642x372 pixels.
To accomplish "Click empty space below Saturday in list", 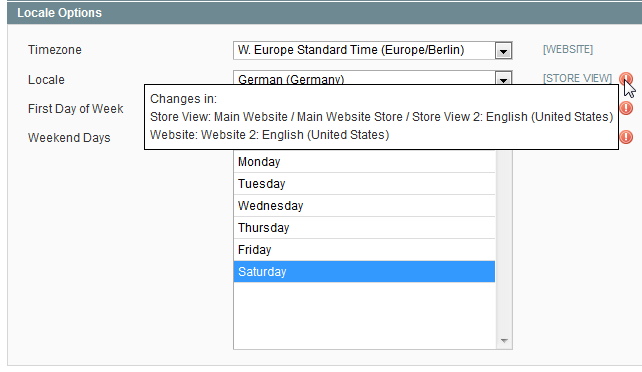I will (x=364, y=315).
